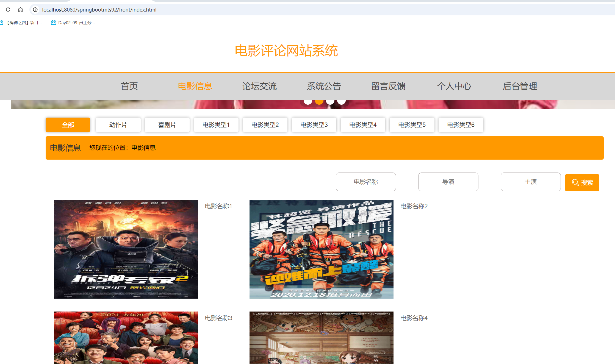
Task: Click the search magnifier icon on 搜索 button
Action: click(x=575, y=182)
